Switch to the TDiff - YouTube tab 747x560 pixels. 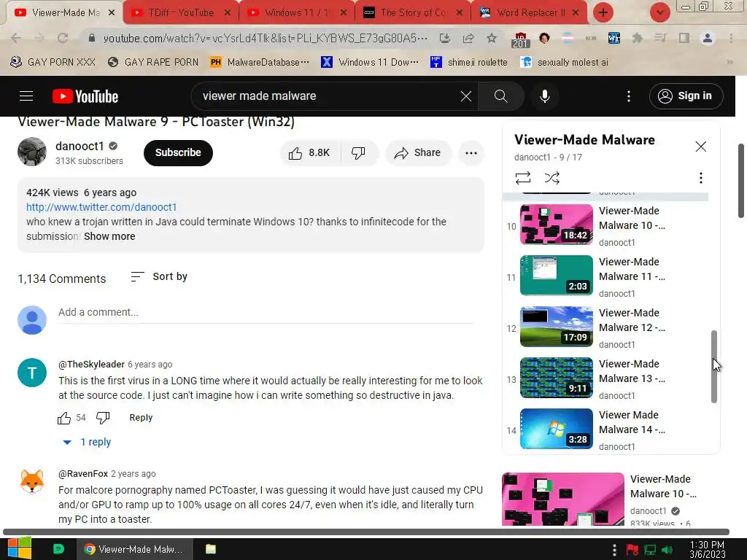pos(181,12)
